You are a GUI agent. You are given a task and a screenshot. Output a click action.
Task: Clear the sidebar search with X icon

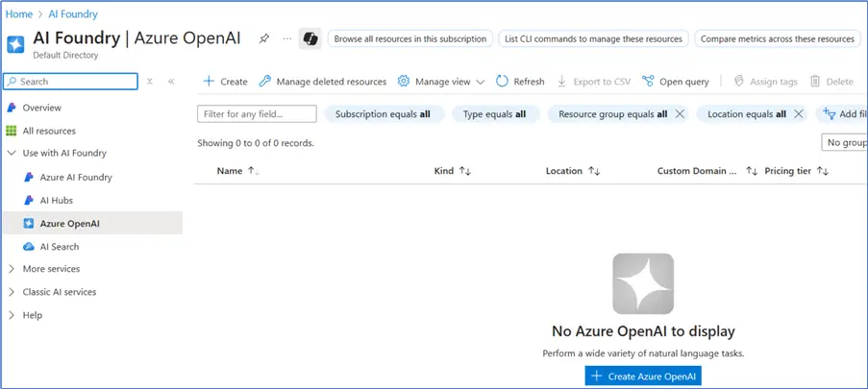[x=149, y=82]
